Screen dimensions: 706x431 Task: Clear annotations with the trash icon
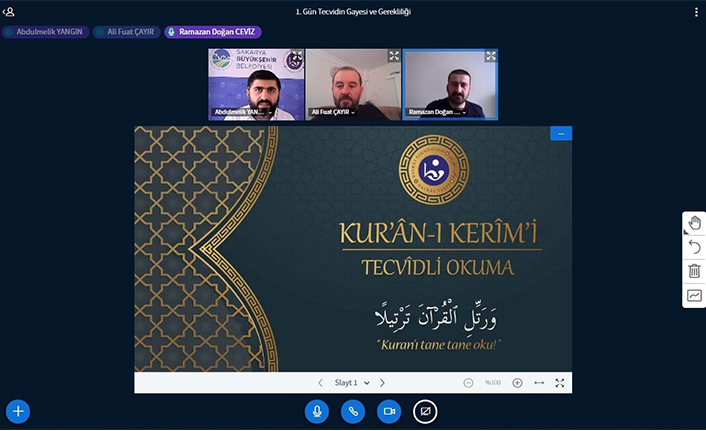(694, 271)
